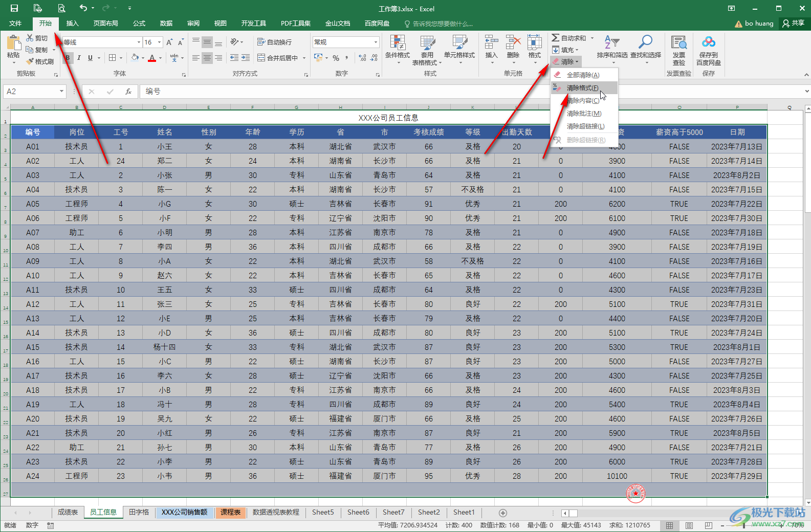Click the Save icon in quick access toolbar
The height and width of the screenshot is (532, 811).
[x=14, y=8]
